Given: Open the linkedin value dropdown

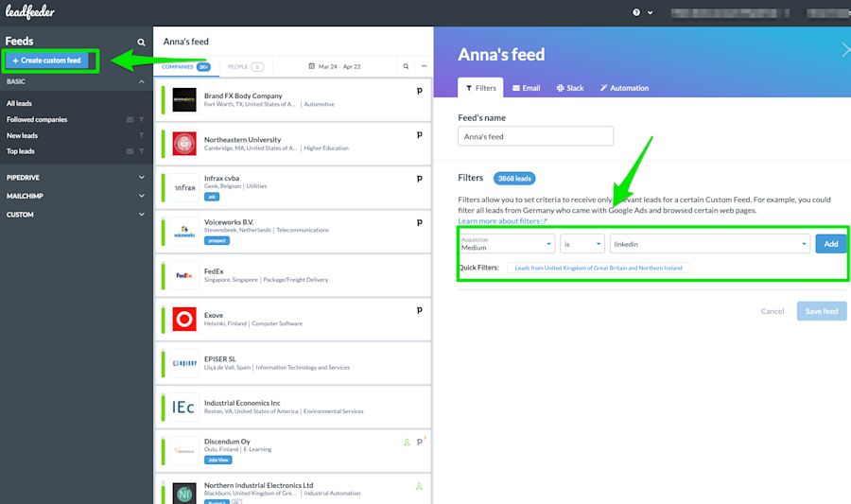Looking at the screenshot, I should pos(710,244).
